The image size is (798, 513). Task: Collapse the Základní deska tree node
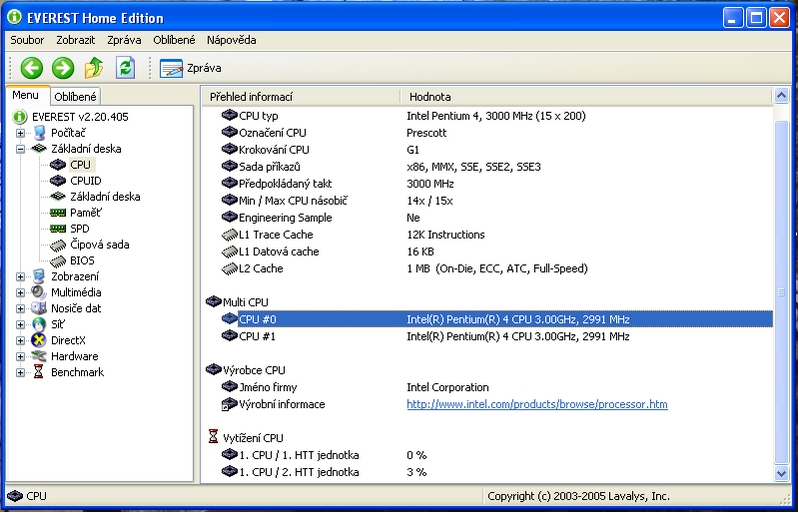coord(21,149)
